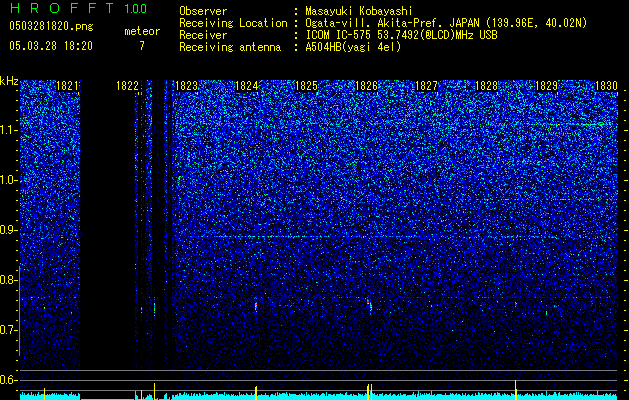This screenshot has width=629, height=400.
Task: Click the 1822 time marker
Action: point(127,86)
